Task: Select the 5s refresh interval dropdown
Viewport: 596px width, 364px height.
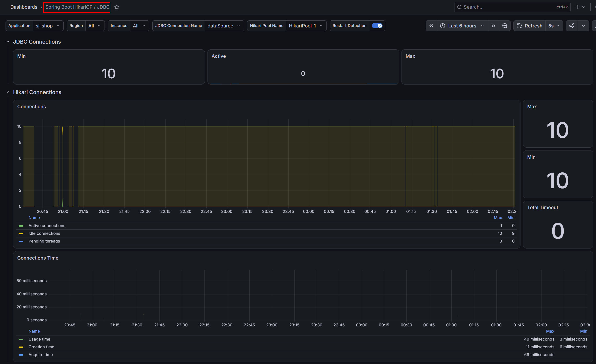Action: 554,26
